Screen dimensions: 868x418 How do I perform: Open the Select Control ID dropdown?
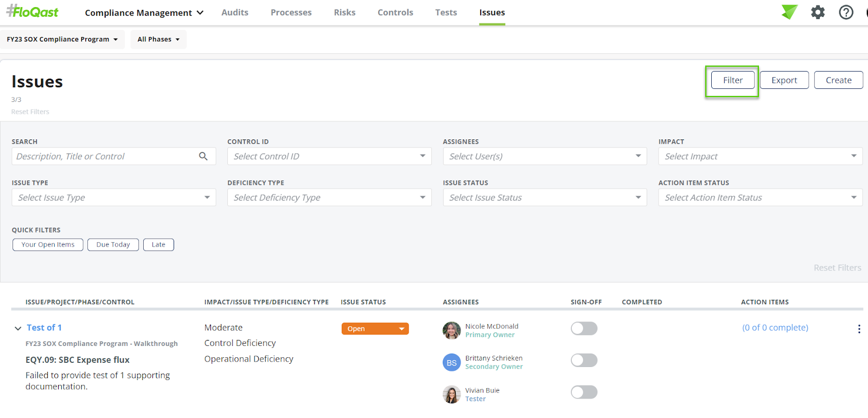click(329, 156)
